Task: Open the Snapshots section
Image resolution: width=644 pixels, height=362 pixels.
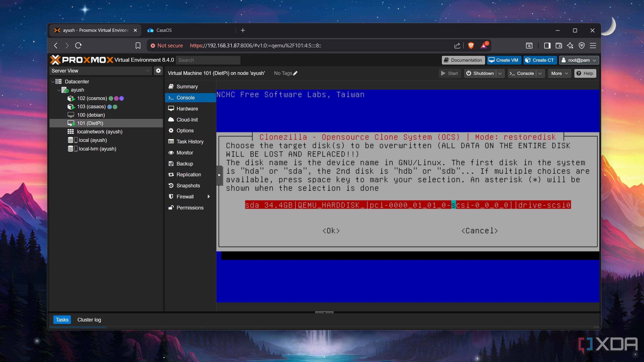Action: pyautogui.click(x=191, y=186)
